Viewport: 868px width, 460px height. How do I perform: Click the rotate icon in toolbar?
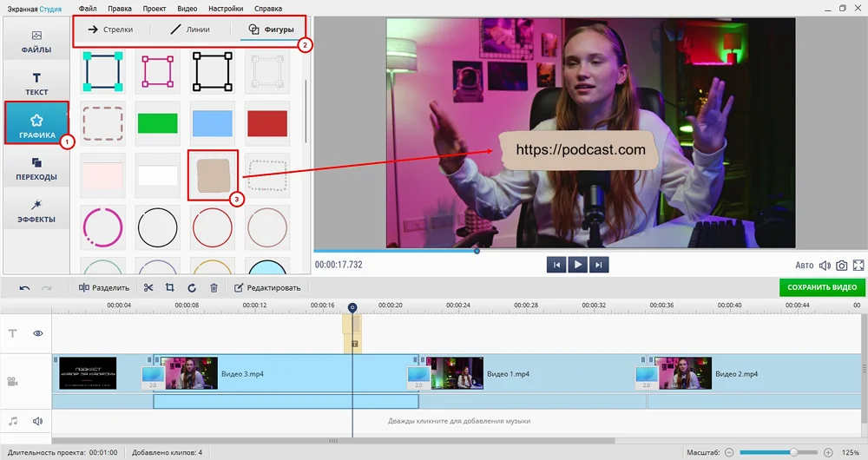(191, 288)
